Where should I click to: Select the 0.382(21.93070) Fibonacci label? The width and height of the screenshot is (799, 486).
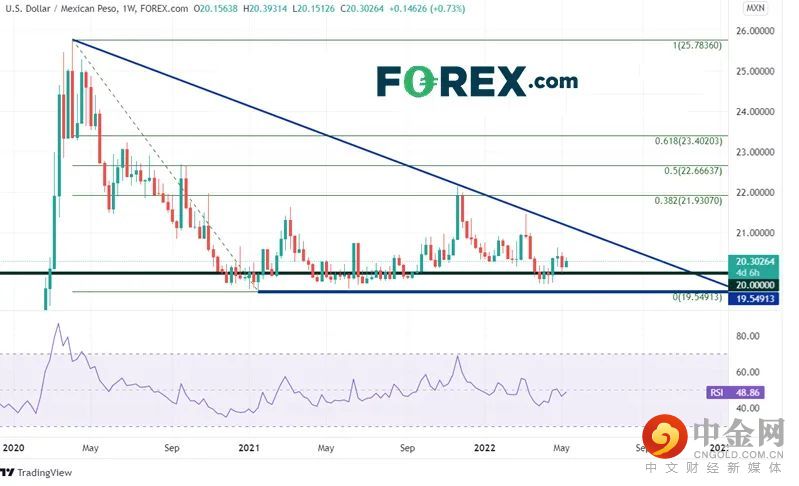[688, 201]
